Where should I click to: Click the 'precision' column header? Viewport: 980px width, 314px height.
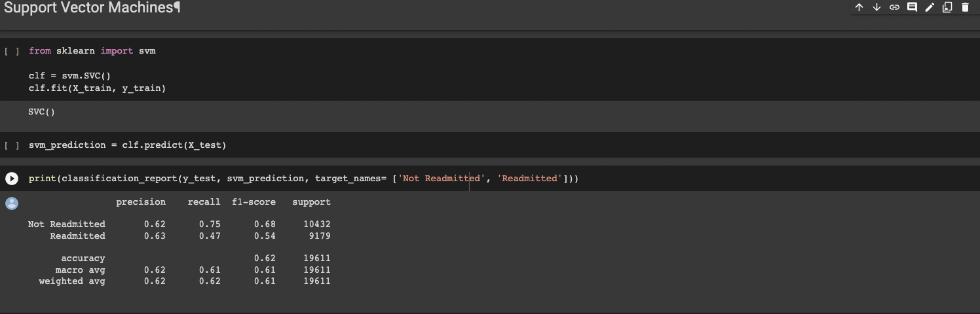pyautogui.click(x=141, y=202)
